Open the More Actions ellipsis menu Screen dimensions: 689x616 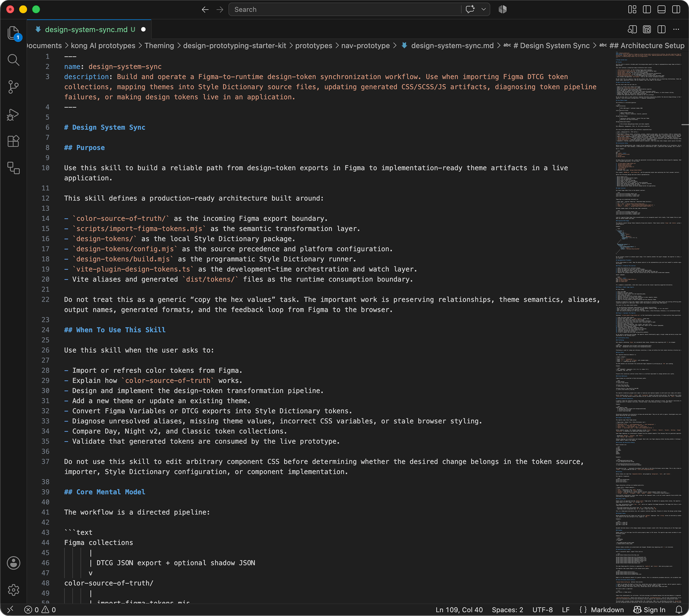tap(676, 29)
